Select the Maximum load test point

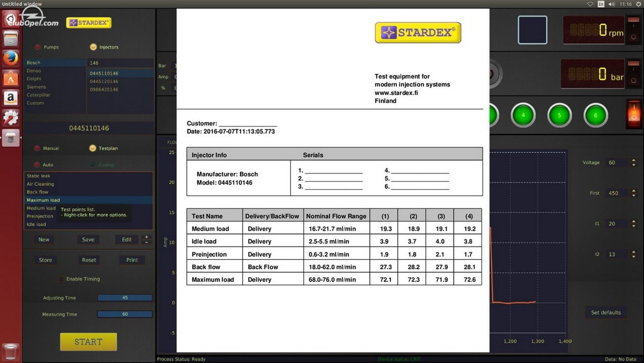pos(89,200)
